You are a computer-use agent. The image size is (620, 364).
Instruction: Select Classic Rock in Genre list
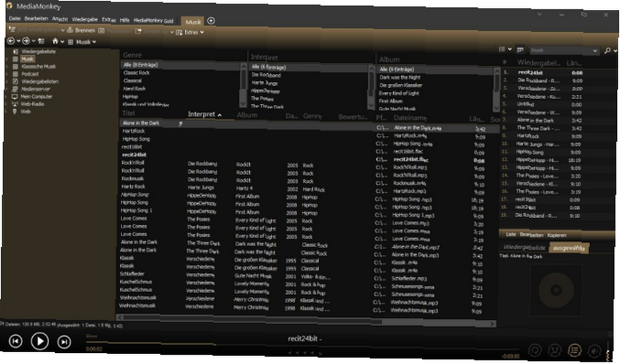[136, 73]
